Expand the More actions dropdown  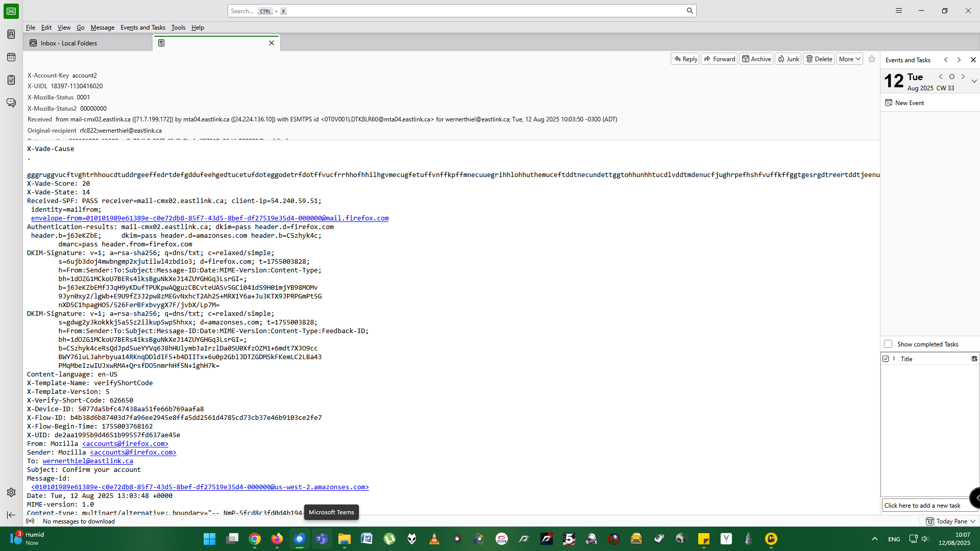click(849, 59)
